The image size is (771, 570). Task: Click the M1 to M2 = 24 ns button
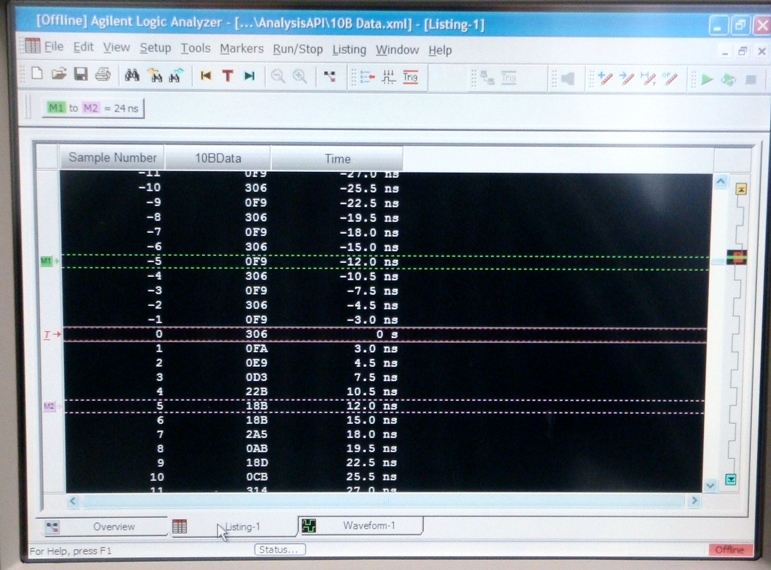(x=93, y=108)
